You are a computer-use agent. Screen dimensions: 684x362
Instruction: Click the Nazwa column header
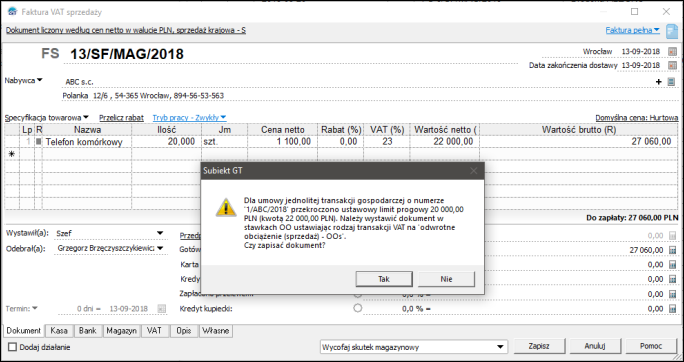pos(87,130)
